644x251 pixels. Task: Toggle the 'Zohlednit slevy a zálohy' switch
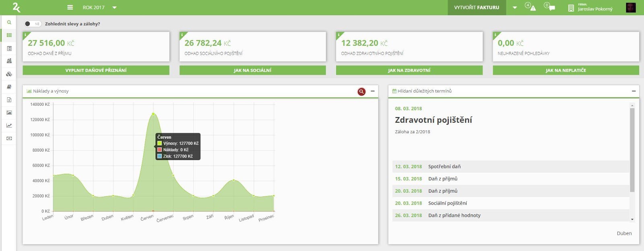tap(32, 24)
